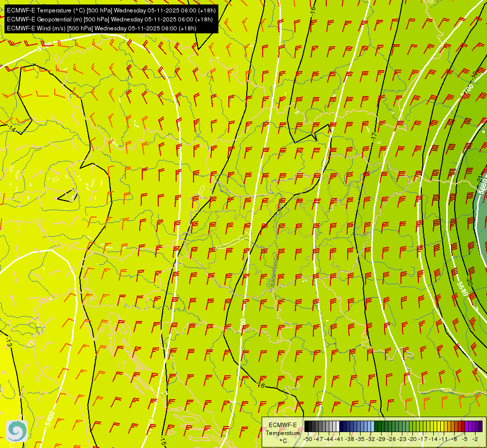Screen dimensions: 487x448
Task: Click the -19 isotherm label on the map
Action: [474, 75]
